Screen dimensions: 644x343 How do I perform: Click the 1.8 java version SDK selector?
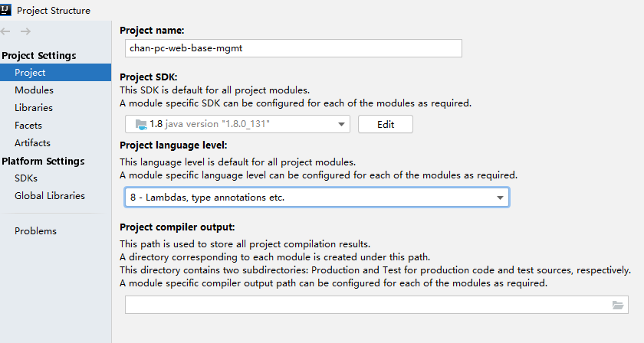pos(238,124)
